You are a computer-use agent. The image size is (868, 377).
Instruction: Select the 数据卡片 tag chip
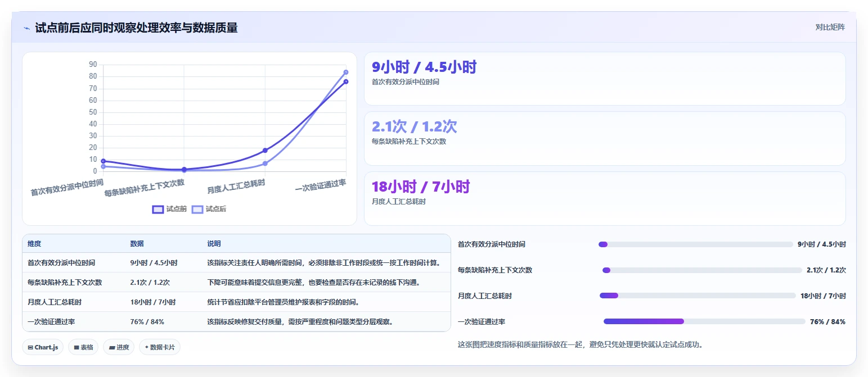click(x=160, y=347)
